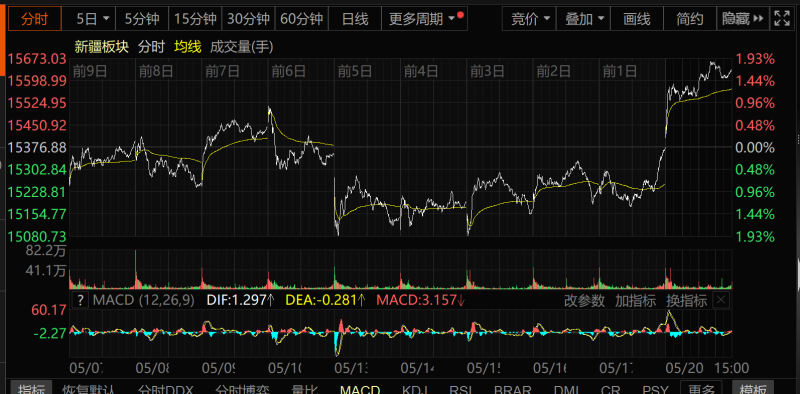This screenshot has width=800, height=394.
Task: Expand the 叠加 dropdown menu
Action: click(584, 19)
